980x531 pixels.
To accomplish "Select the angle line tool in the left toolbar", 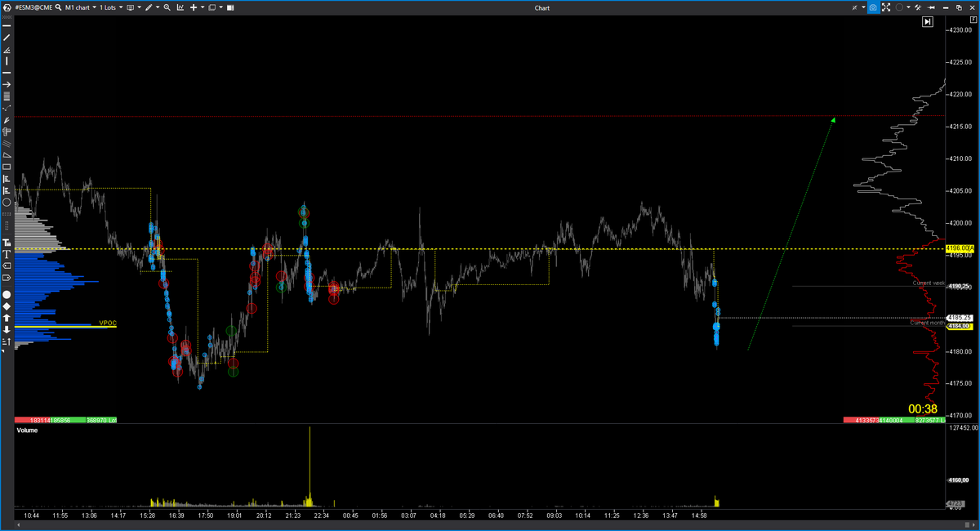I will pyautogui.click(x=7, y=50).
